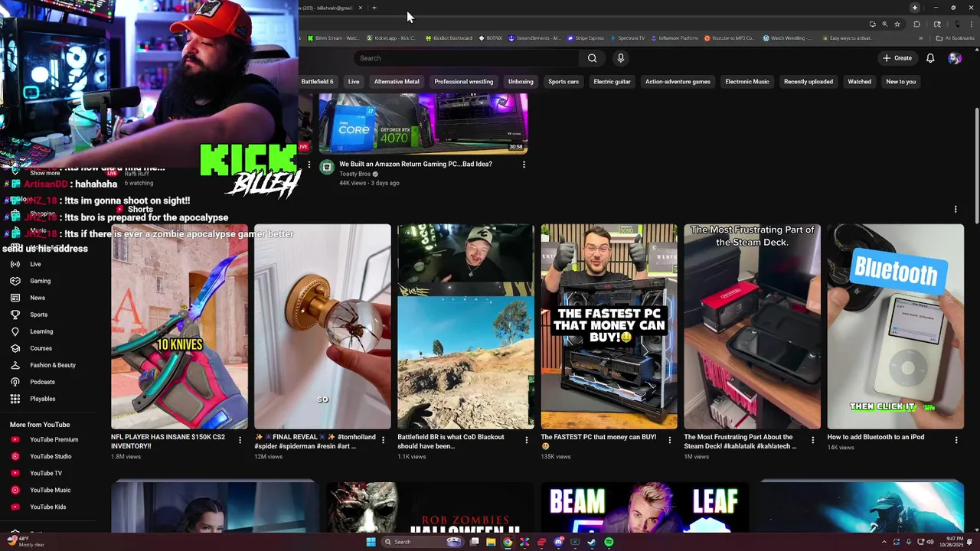Viewport: 980px width, 551px height.
Task: Open Discord from the taskbar
Action: 558,542
